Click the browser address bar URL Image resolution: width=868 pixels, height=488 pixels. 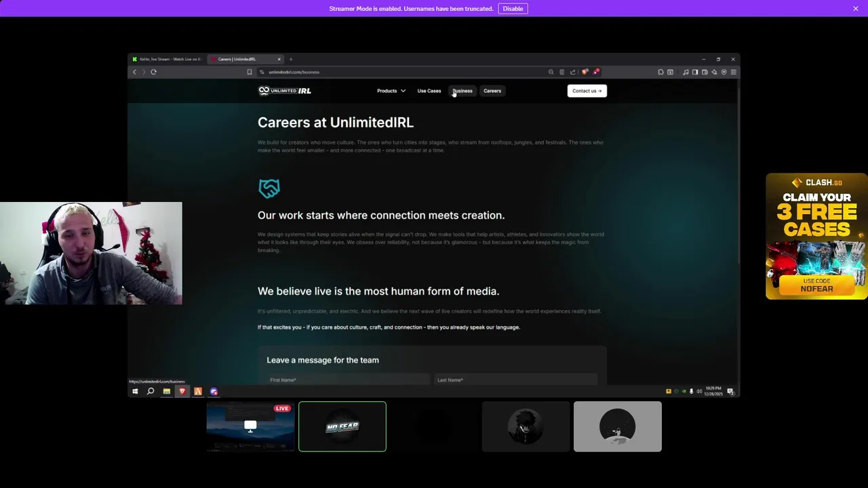[294, 72]
